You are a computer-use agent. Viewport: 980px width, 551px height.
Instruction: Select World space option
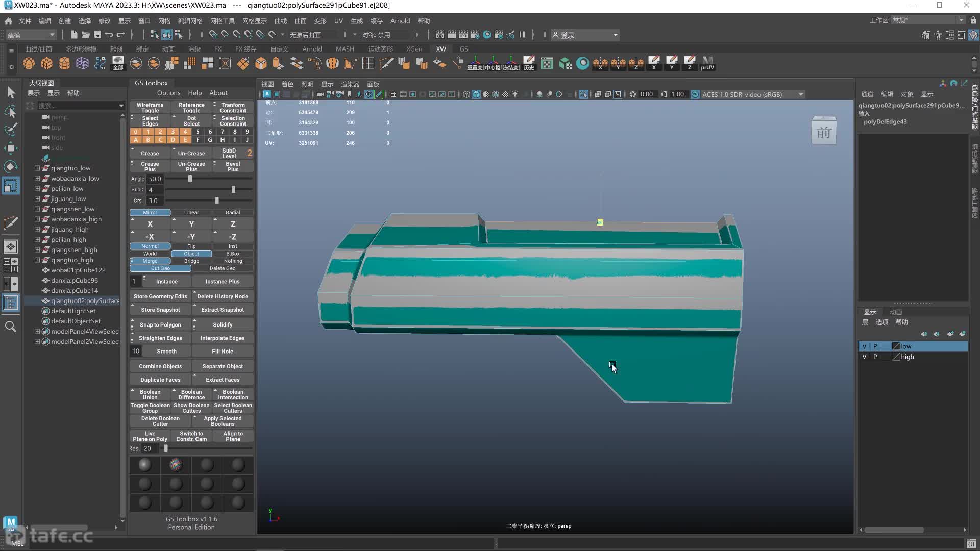150,254
